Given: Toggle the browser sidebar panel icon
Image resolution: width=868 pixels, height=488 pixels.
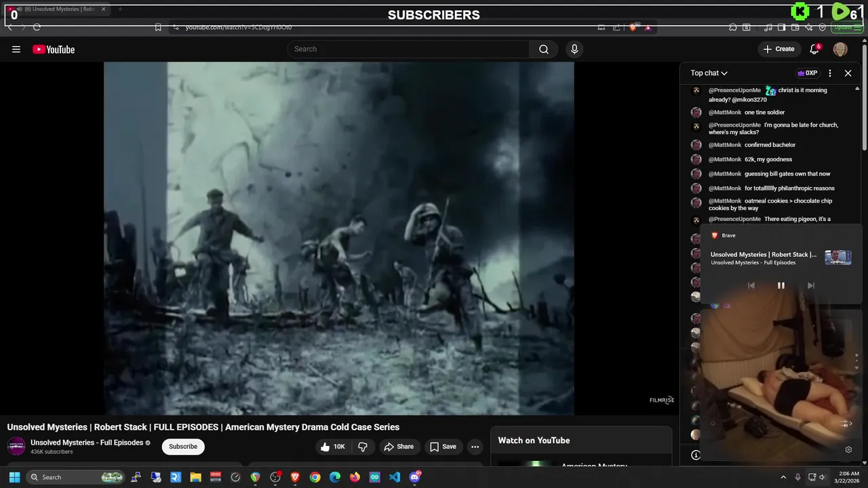Looking at the screenshot, I should click(x=781, y=27).
